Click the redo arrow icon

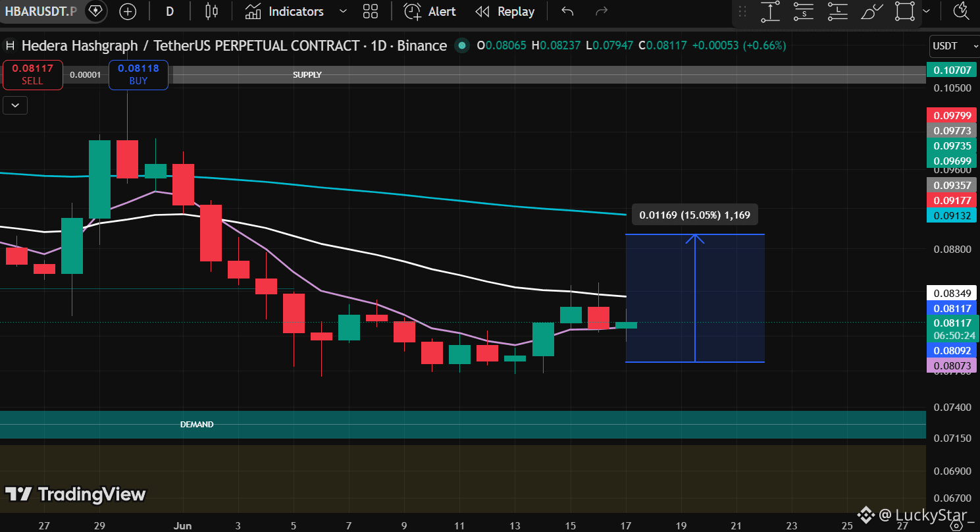pyautogui.click(x=601, y=11)
